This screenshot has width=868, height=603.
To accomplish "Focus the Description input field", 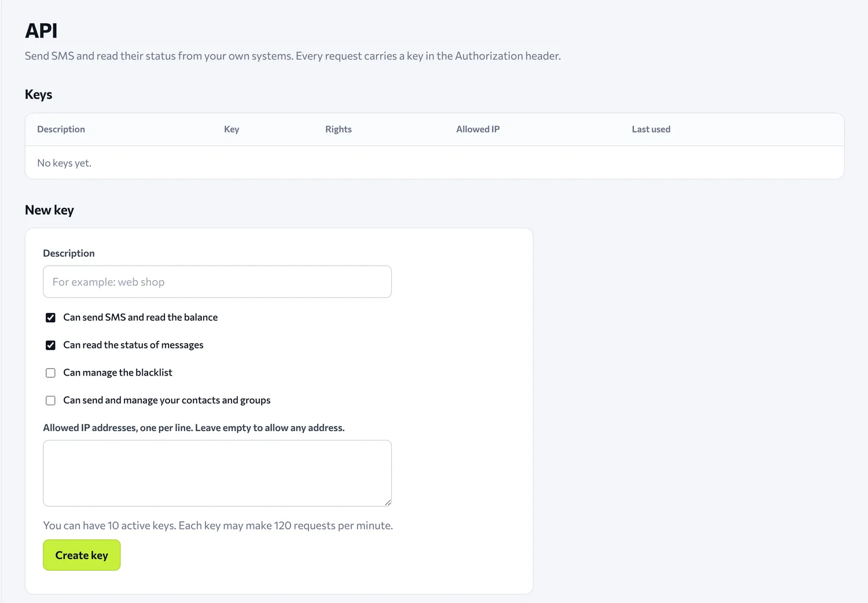I will point(217,282).
